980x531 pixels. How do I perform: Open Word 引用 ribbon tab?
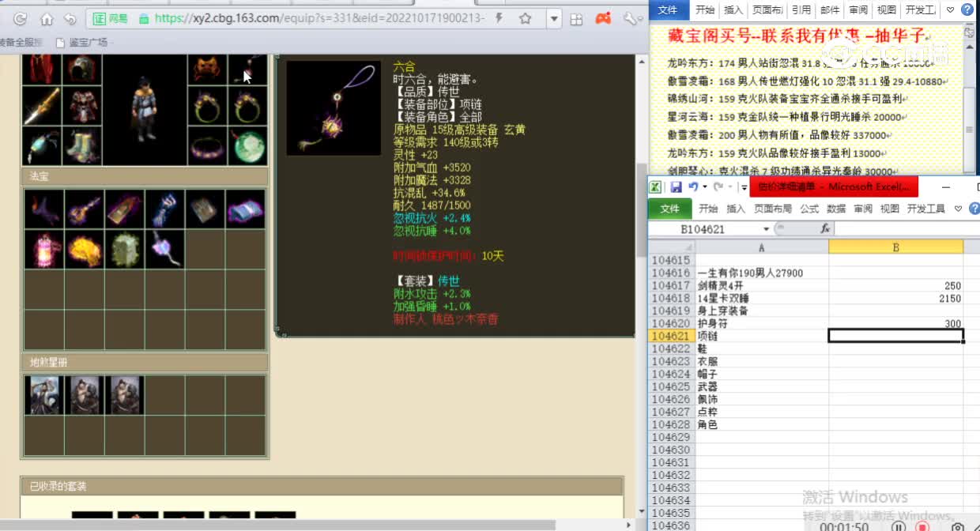point(801,9)
